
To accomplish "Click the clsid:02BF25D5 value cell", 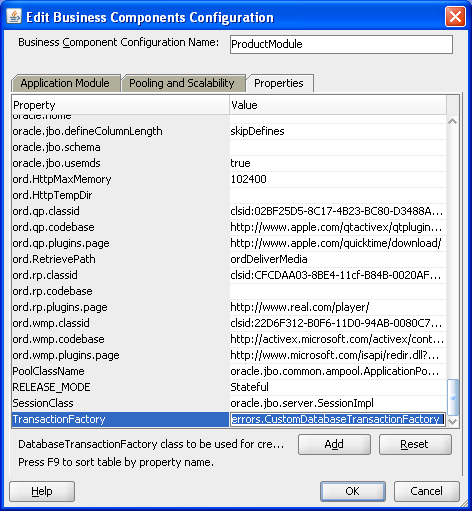I will [338, 211].
